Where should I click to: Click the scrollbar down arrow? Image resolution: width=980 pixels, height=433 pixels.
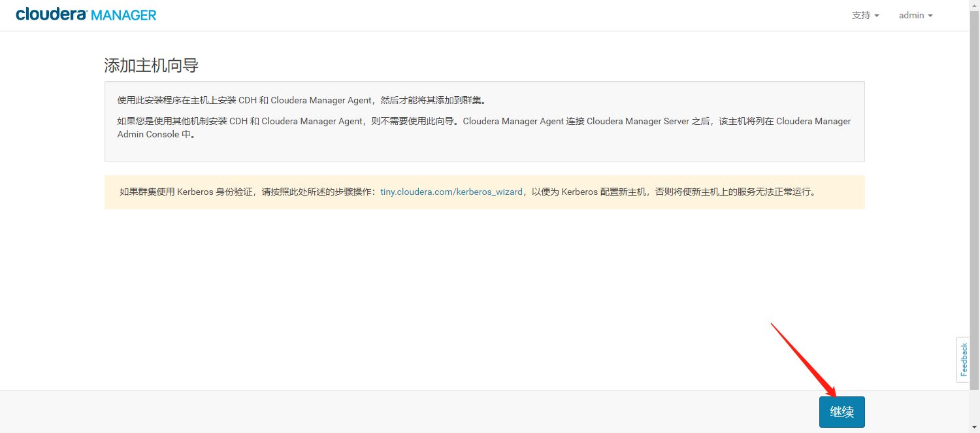[974, 428]
